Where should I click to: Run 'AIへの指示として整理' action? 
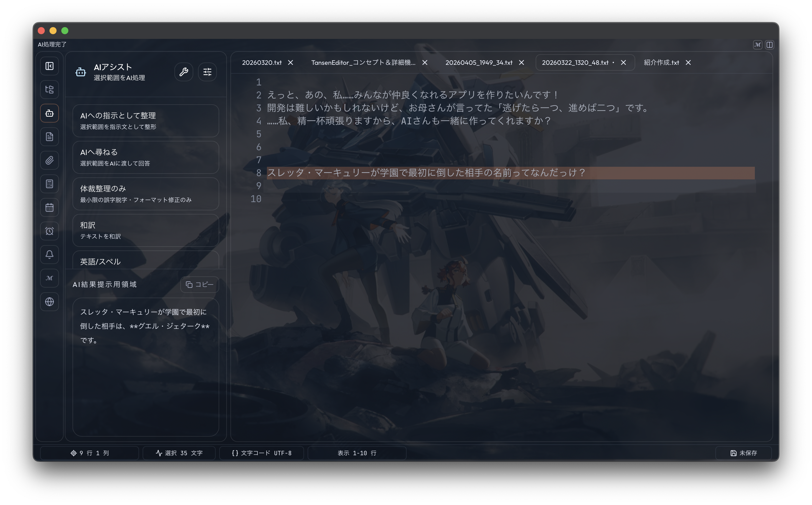click(146, 121)
